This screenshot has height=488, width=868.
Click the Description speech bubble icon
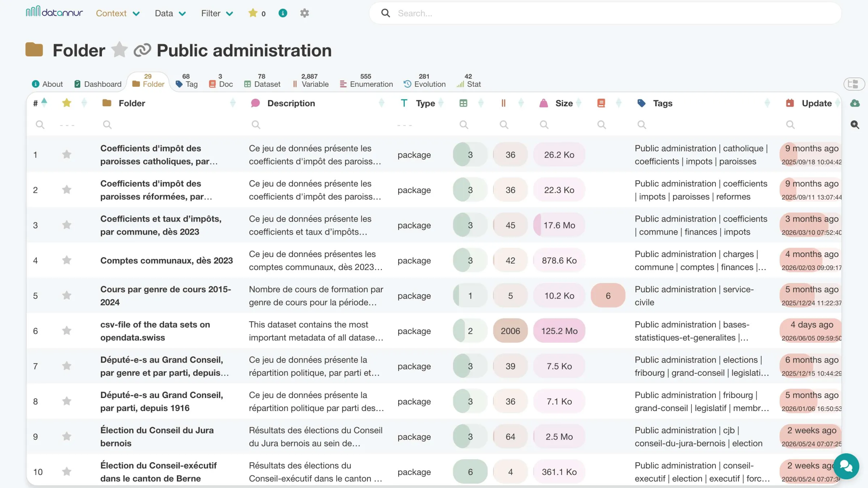tap(255, 103)
